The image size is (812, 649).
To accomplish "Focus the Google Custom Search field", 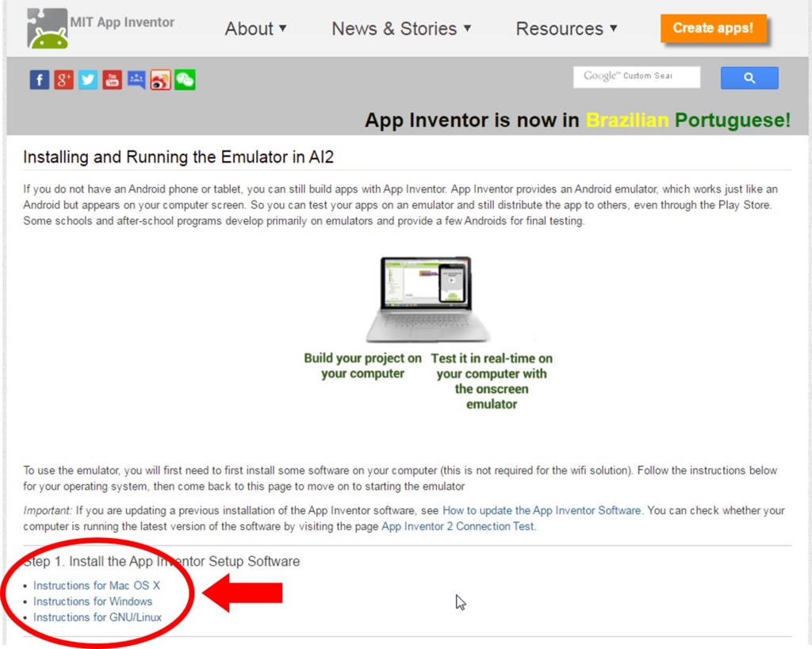I will [637, 77].
